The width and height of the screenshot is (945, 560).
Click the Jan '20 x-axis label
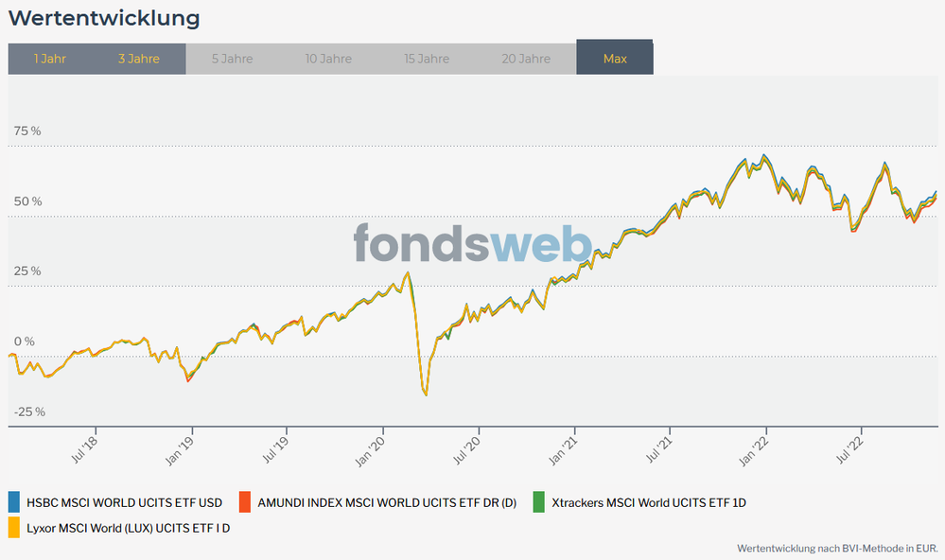pos(372,450)
